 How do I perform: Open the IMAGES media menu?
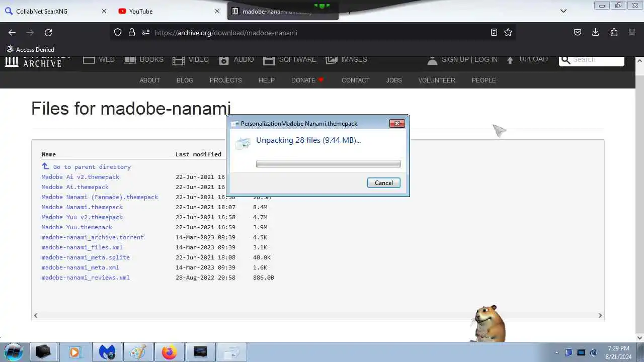click(x=346, y=60)
